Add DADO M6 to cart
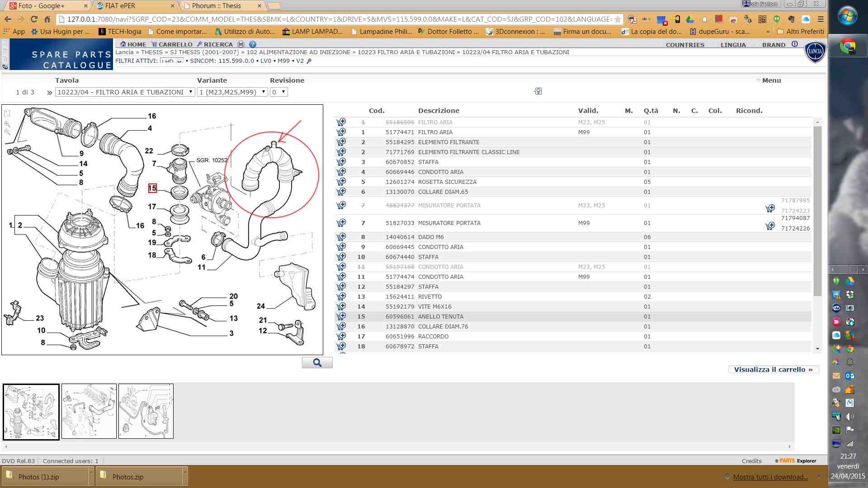The image size is (868, 488). [341, 237]
